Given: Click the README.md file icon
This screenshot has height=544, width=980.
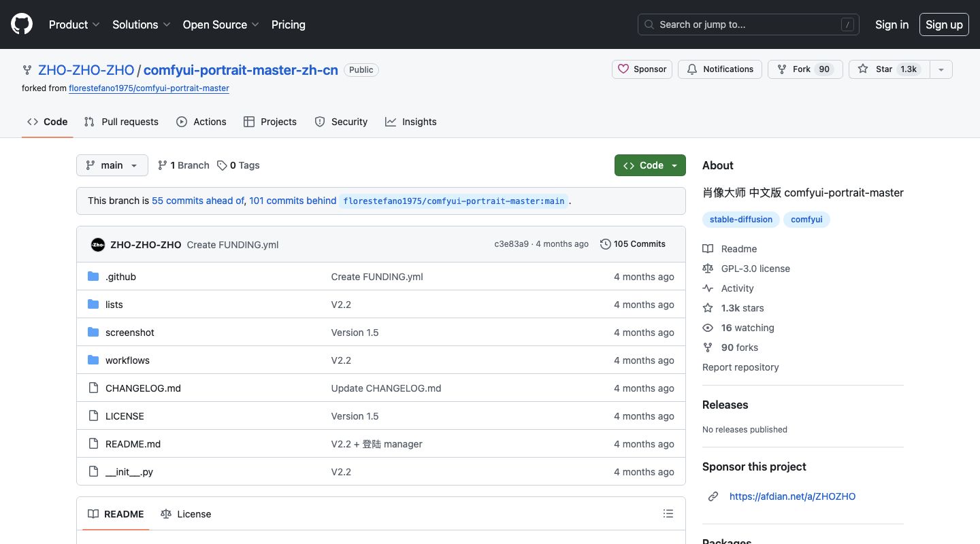Looking at the screenshot, I should (x=93, y=444).
